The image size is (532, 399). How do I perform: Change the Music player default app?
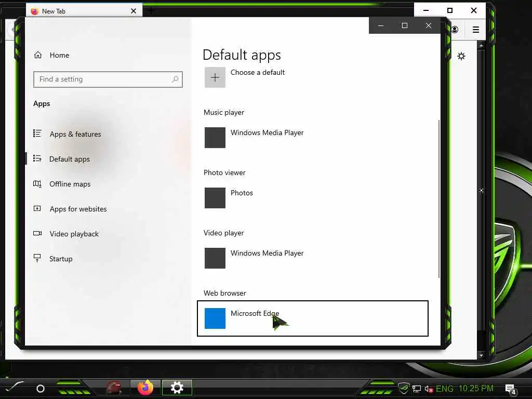(312, 138)
